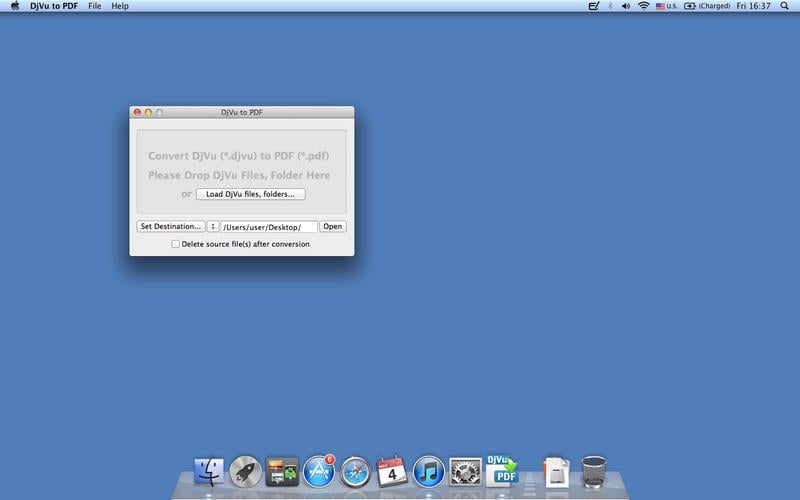Viewport: 800px width, 500px height.
Task: Minimize the DjVu to PDF window
Action: tap(148, 112)
